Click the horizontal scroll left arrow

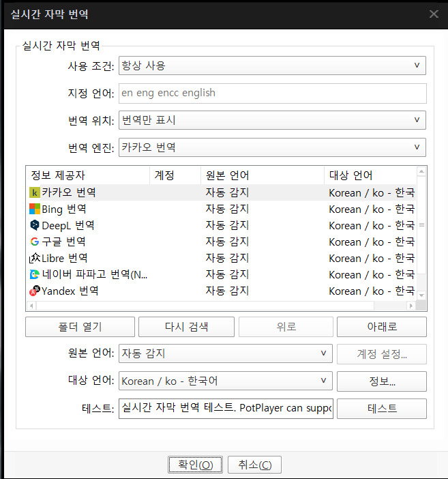pos(31,306)
